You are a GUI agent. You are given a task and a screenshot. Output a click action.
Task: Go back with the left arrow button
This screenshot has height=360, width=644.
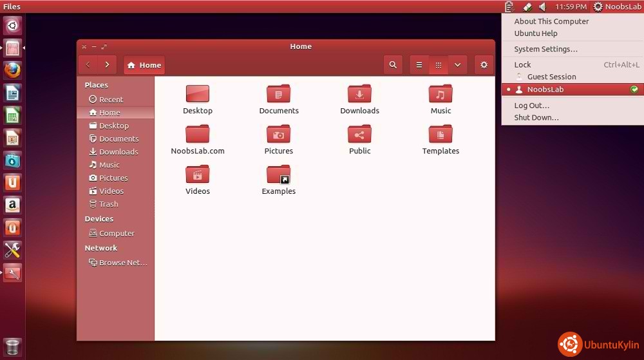[88, 65]
